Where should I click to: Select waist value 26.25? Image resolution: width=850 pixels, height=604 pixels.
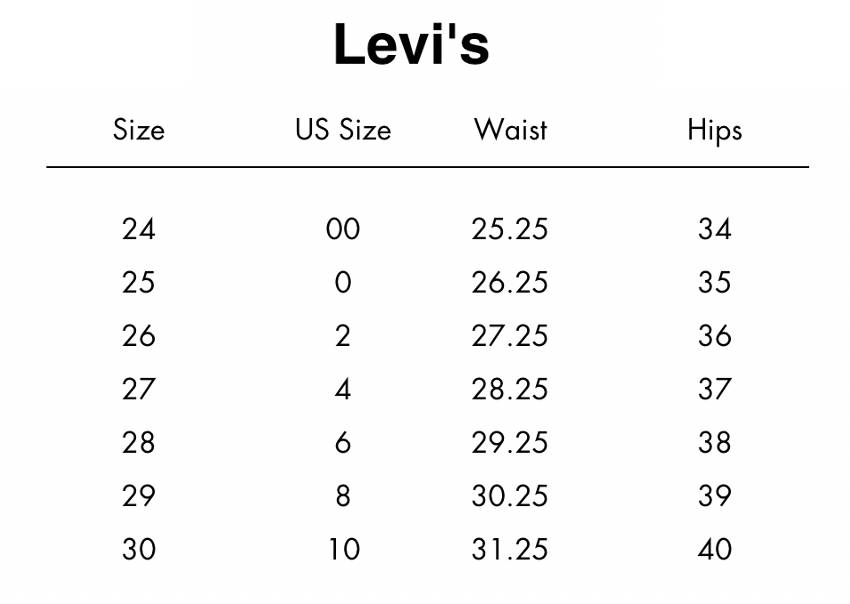click(510, 282)
